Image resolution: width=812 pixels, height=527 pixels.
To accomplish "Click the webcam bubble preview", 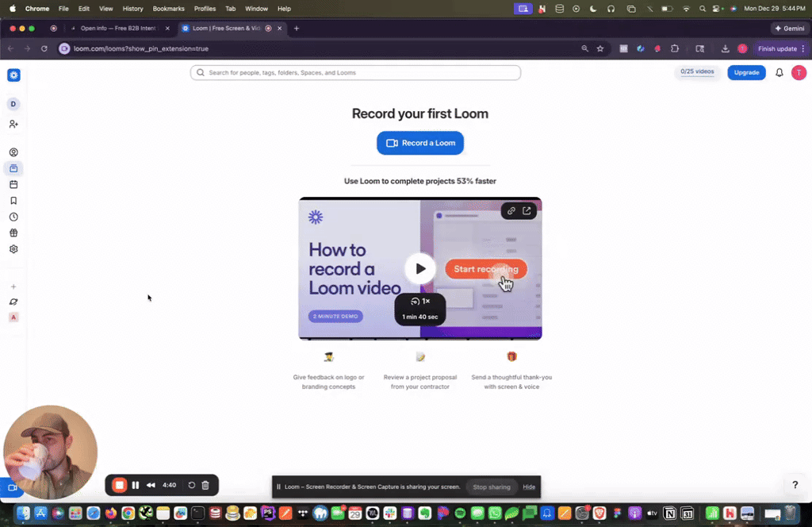I will pos(50,452).
